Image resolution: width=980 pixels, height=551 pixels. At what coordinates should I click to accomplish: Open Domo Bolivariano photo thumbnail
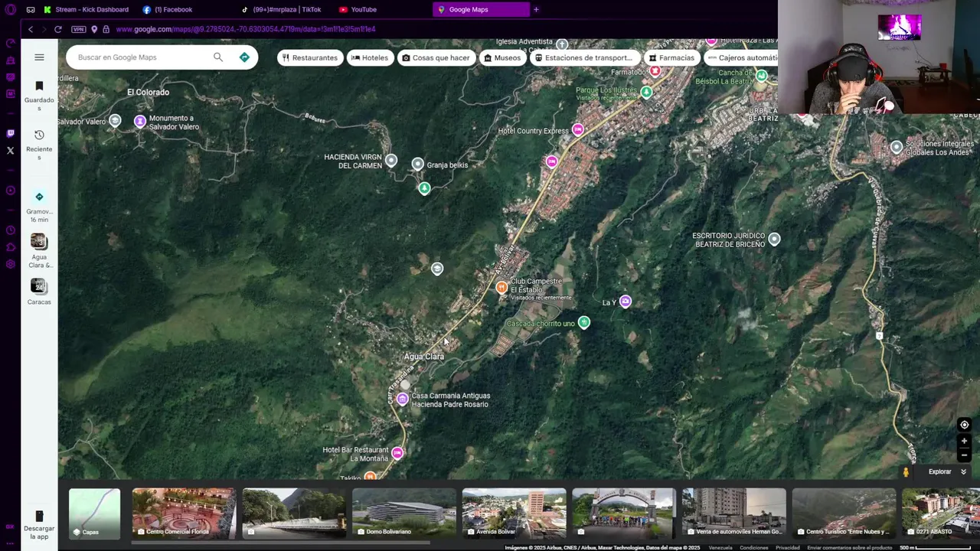coord(404,513)
